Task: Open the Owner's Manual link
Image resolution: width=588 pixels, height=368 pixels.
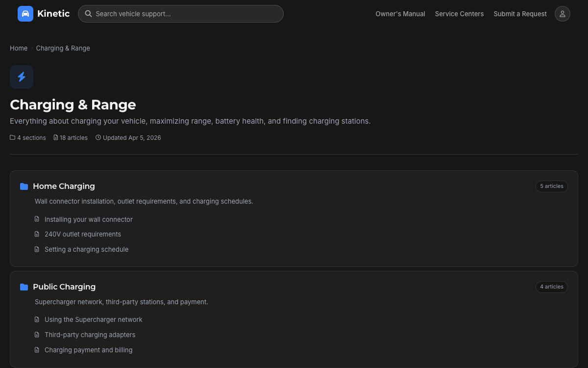Action: pos(400,14)
